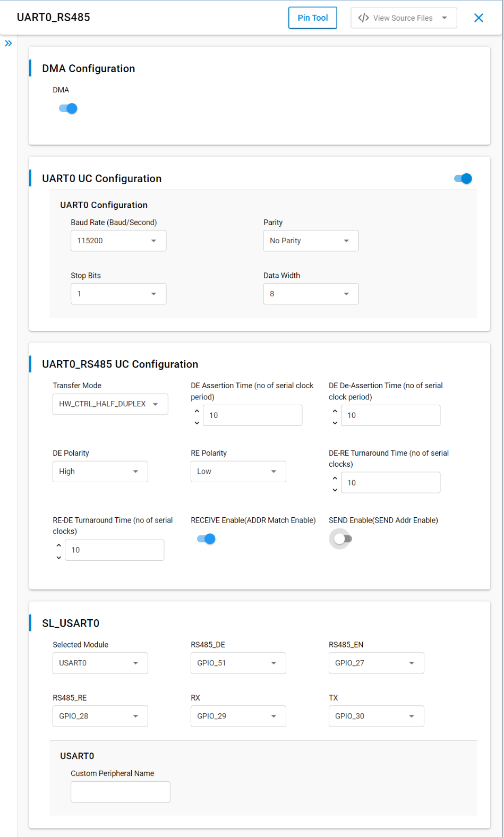
Task: Open the DE Polarity dropdown
Action: pos(100,472)
